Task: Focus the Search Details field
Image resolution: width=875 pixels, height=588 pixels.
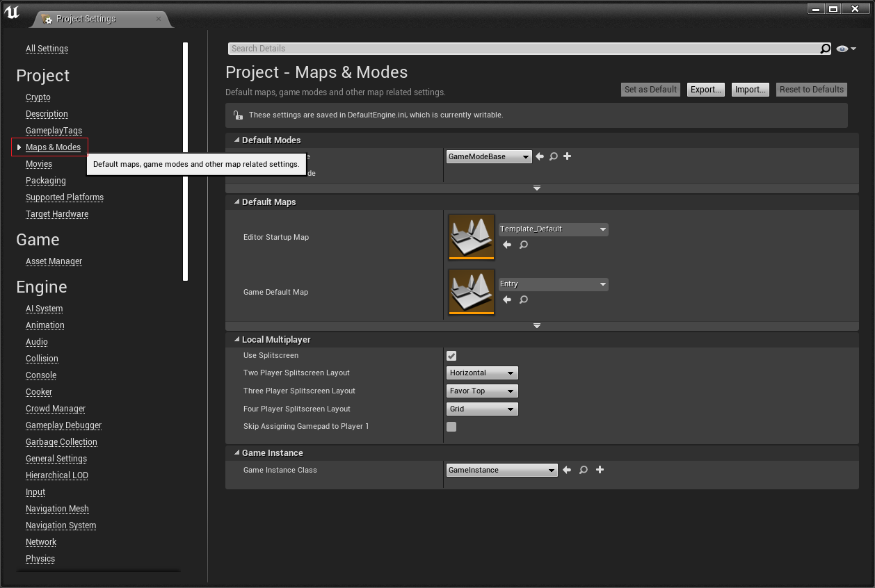Action: pyautogui.click(x=524, y=49)
